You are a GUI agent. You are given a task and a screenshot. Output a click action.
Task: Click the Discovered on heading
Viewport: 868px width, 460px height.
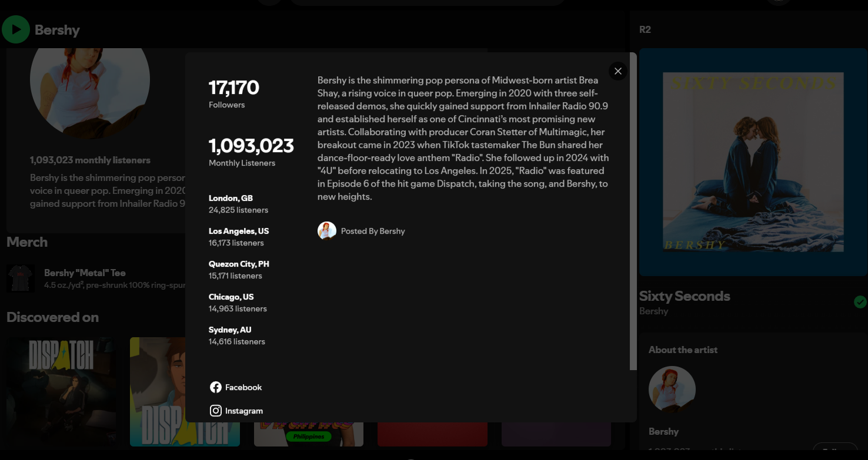click(x=52, y=317)
